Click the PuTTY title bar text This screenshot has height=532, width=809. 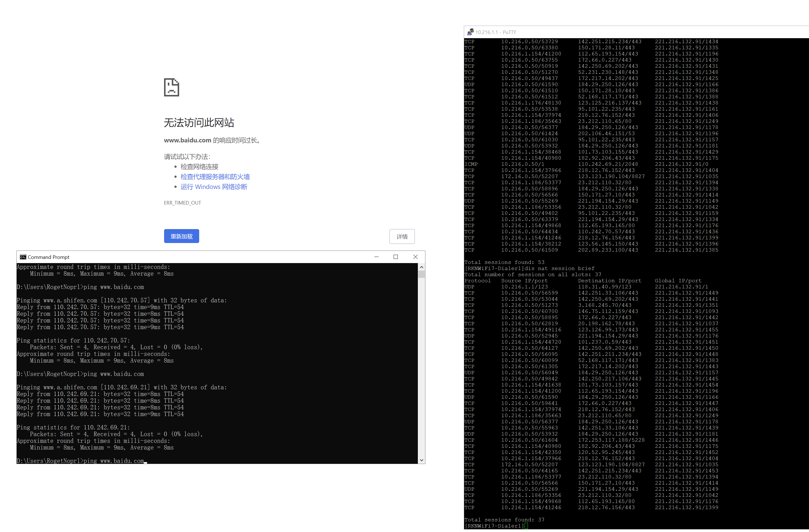click(x=496, y=32)
